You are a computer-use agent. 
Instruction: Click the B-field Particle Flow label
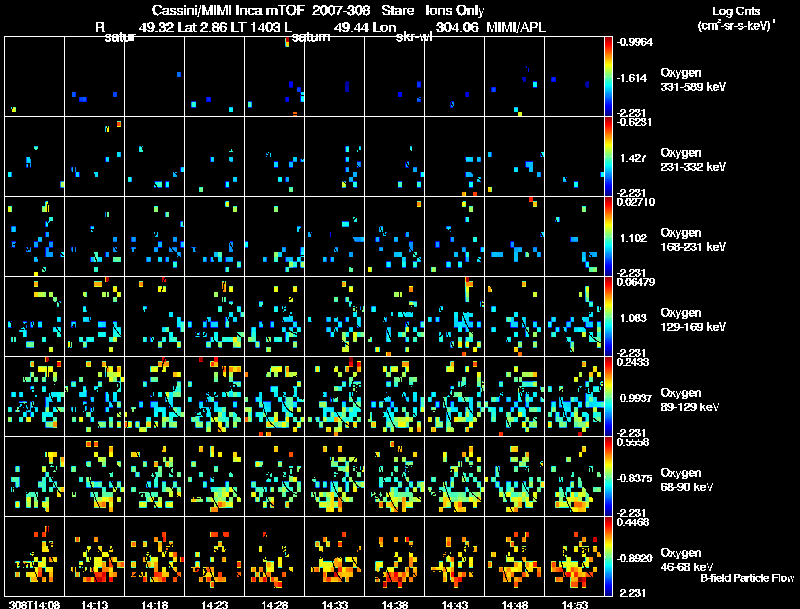tap(747, 578)
